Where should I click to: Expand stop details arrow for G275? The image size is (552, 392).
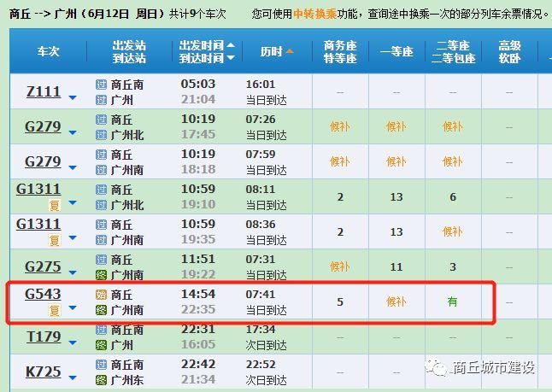[x=73, y=272]
